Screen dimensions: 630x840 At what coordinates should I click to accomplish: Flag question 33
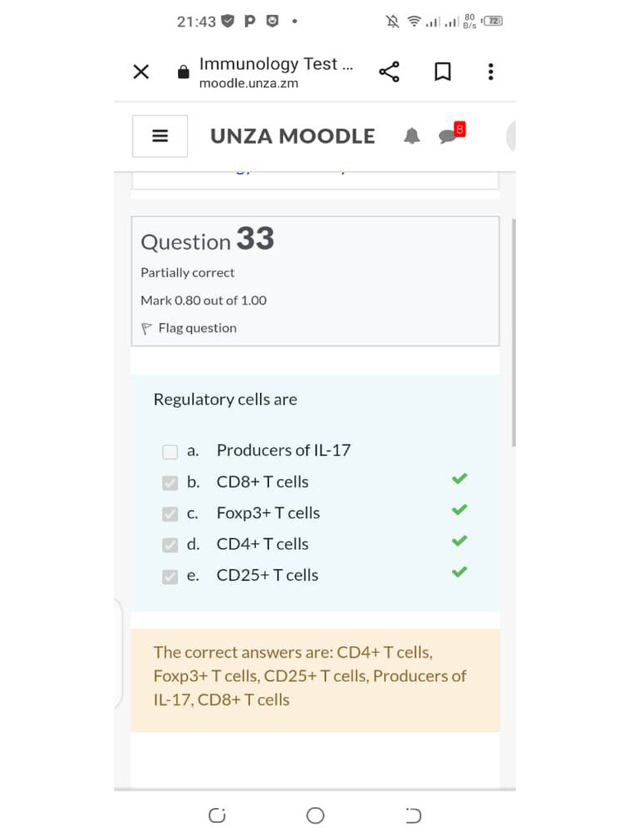pos(189,328)
